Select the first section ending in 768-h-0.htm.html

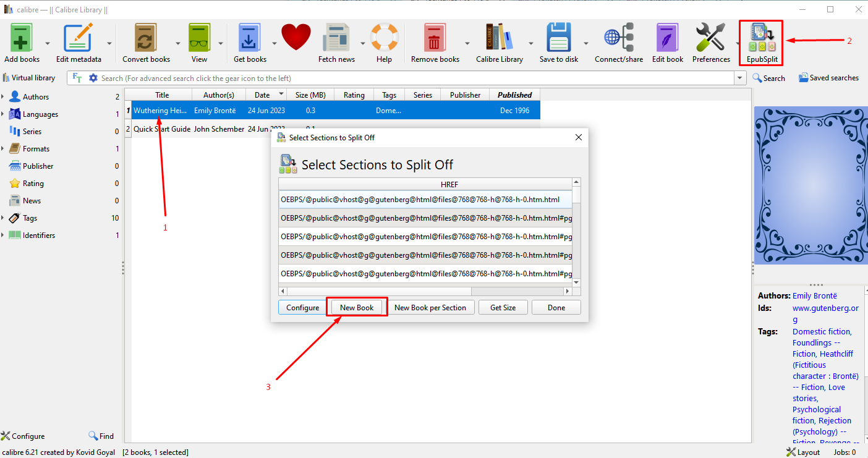pyautogui.click(x=425, y=200)
